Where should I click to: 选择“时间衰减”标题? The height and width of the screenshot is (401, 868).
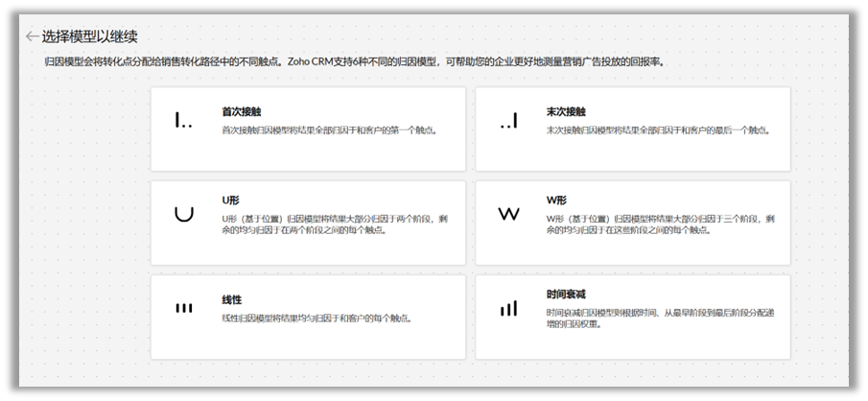(566, 295)
